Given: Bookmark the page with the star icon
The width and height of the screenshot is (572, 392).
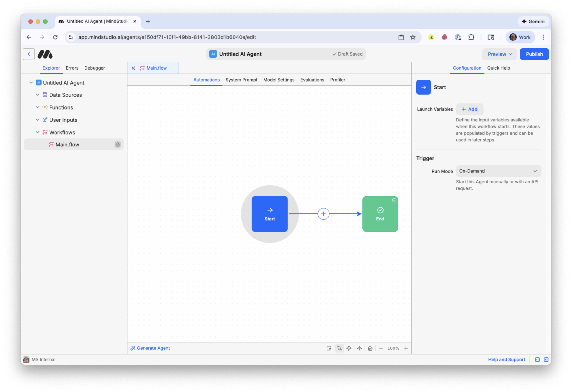Looking at the screenshot, I should coord(413,37).
